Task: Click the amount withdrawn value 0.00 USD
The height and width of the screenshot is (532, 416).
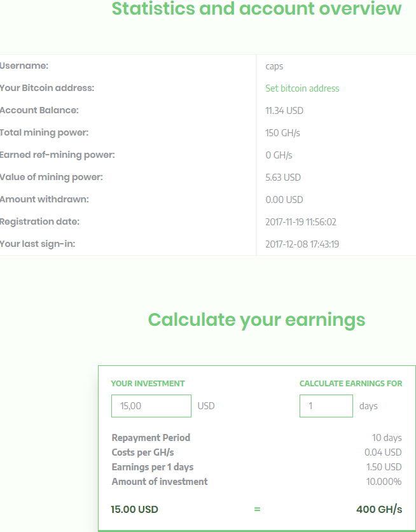Action: [x=284, y=200]
